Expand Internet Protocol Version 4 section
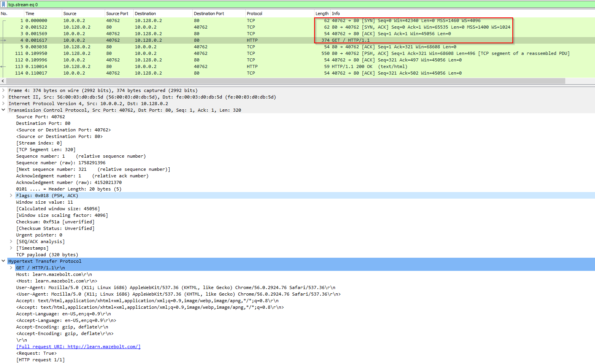The image size is (595, 364). click(x=3, y=104)
